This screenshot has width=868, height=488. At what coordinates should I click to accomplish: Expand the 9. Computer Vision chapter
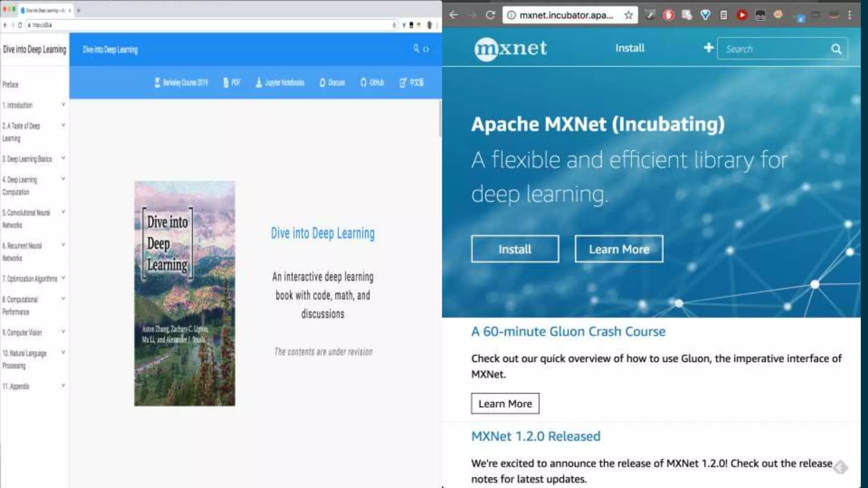pyautogui.click(x=63, y=332)
